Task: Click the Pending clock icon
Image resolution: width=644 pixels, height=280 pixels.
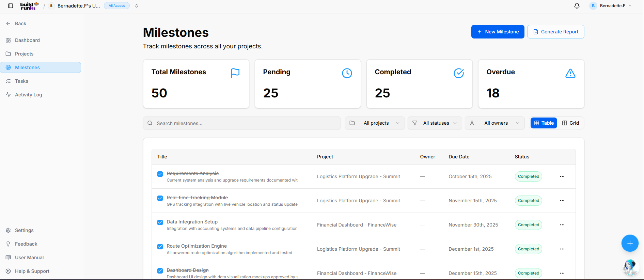Action: [x=347, y=73]
